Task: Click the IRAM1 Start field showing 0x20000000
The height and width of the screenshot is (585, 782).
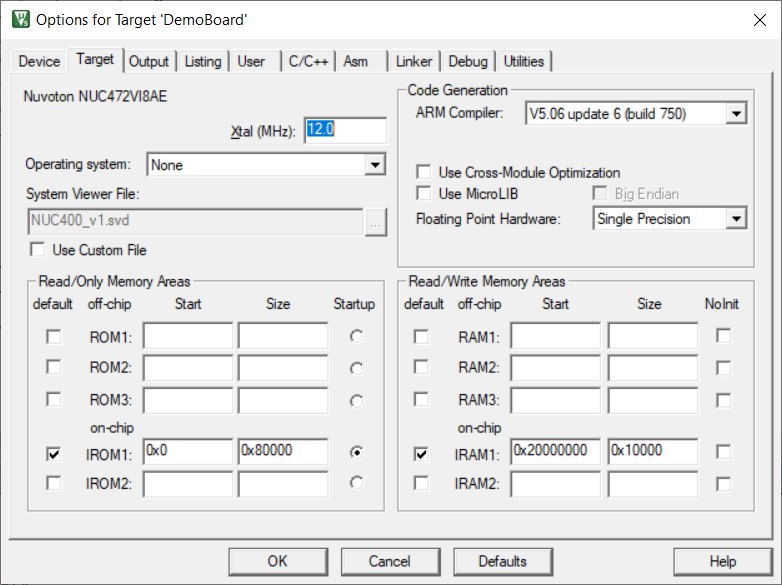Action: pyautogui.click(x=556, y=452)
